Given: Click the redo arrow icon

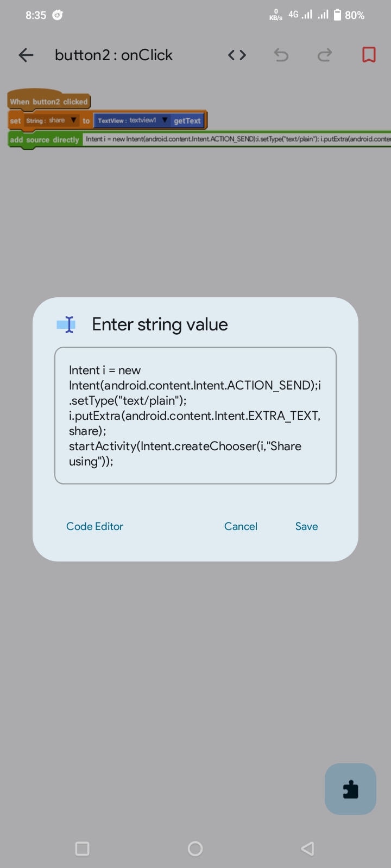Looking at the screenshot, I should tap(325, 55).
